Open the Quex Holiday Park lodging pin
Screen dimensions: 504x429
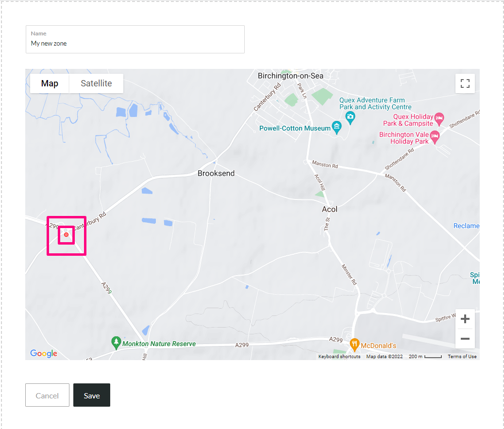click(439, 119)
